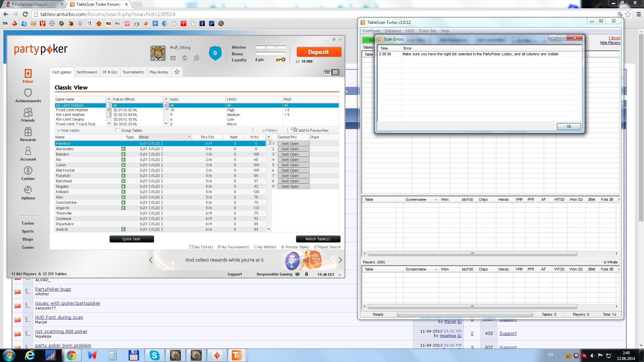The width and height of the screenshot is (644, 362).
Task: Click the mail envelope icon under WaR_Viking
Action: click(173, 58)
